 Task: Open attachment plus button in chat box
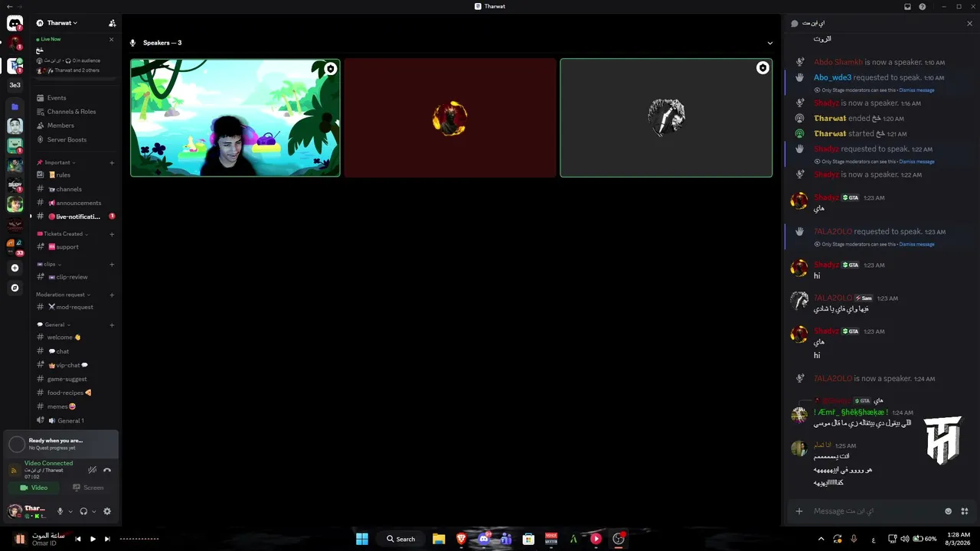coord(799,511)
